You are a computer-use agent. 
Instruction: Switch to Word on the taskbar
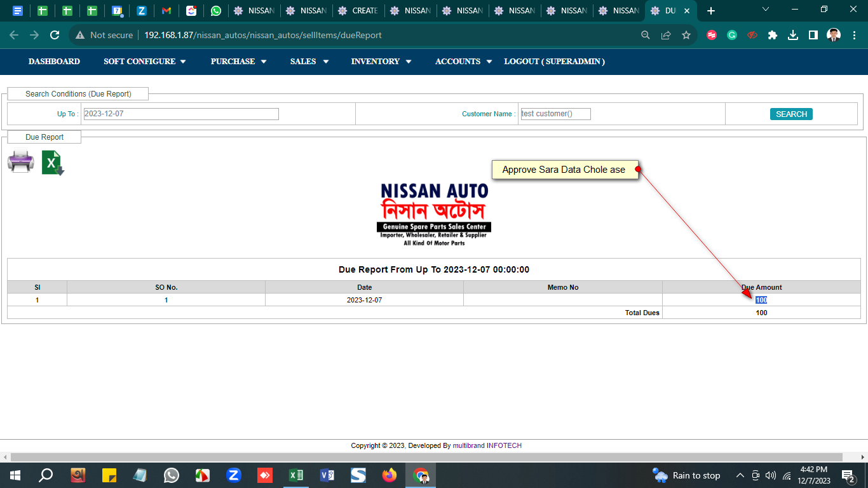pyautogui.click(x=327, y=475)
